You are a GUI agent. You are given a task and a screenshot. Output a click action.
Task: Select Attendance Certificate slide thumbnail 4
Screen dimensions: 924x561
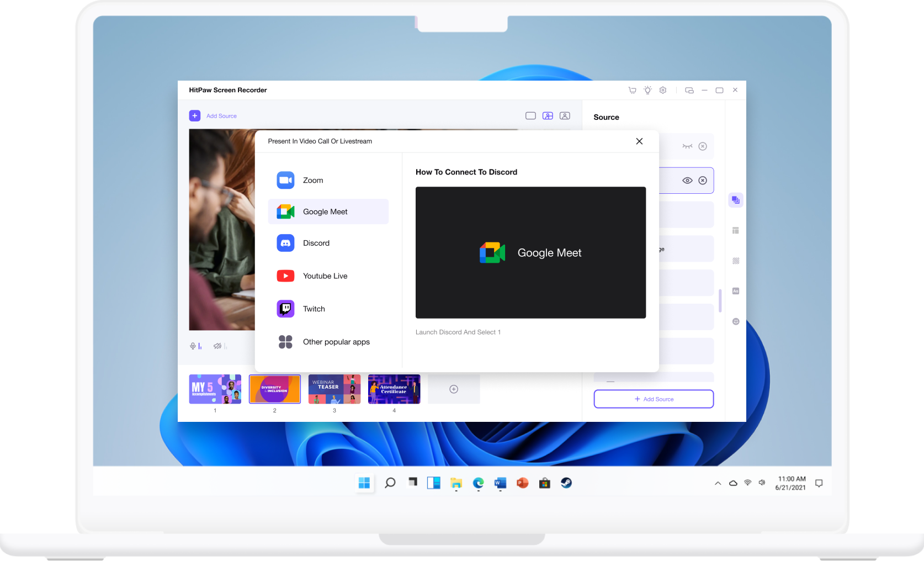click(394, 389)
